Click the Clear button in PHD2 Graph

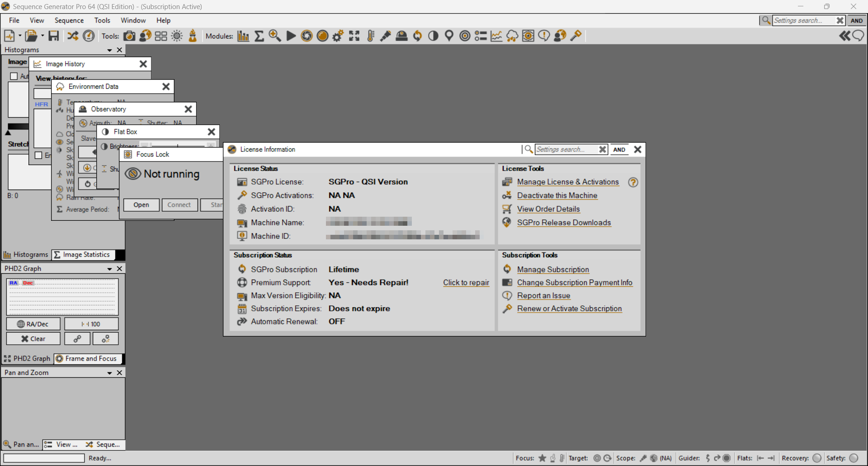click(33, 338)
